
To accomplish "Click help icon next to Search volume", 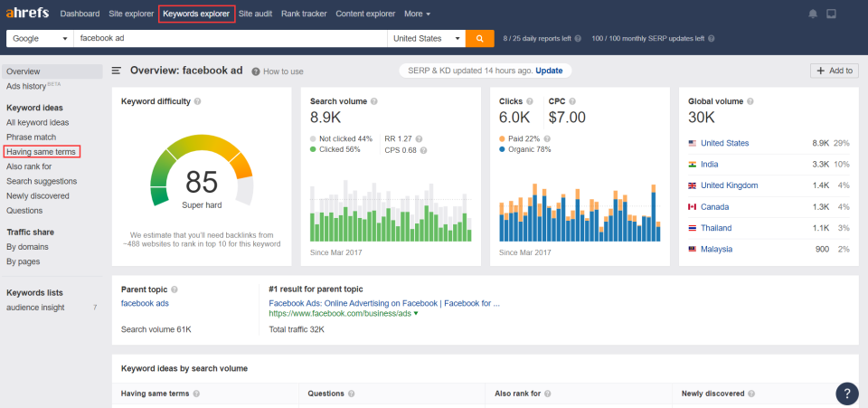I will [x=374, y=102].
